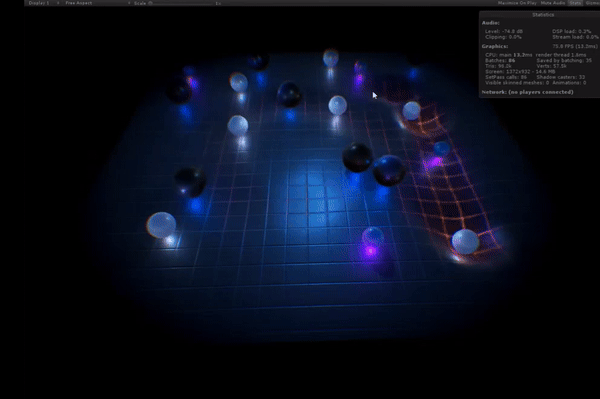Click the Saved by batching: 35 entry

[564, 60]
